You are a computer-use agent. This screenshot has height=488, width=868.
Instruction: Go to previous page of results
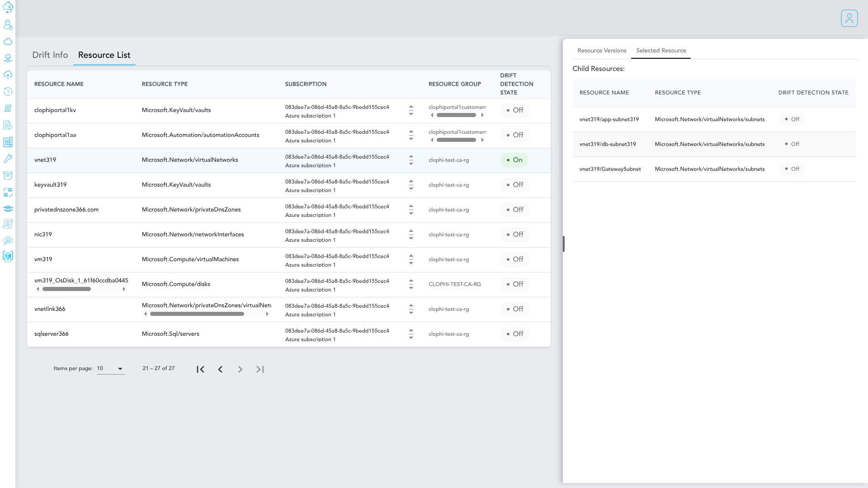220,369
